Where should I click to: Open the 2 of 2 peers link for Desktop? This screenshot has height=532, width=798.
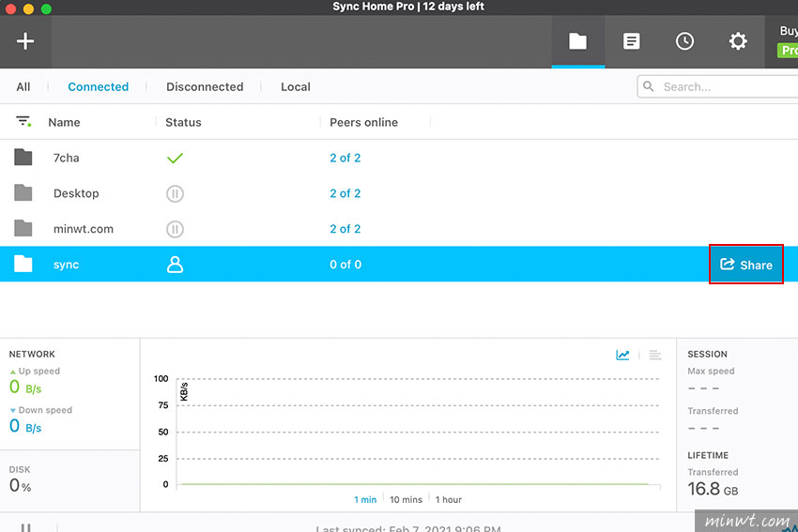(345, 193)
